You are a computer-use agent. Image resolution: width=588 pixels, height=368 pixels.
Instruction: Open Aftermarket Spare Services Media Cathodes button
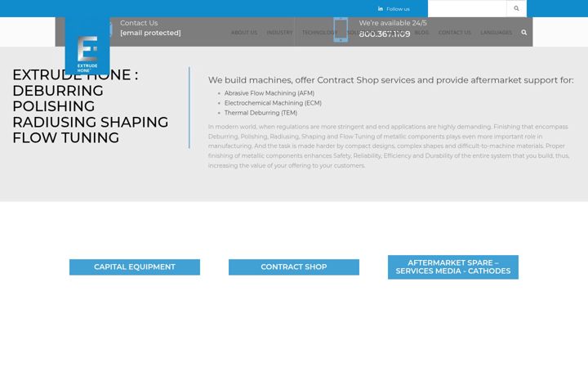[453, 267]
